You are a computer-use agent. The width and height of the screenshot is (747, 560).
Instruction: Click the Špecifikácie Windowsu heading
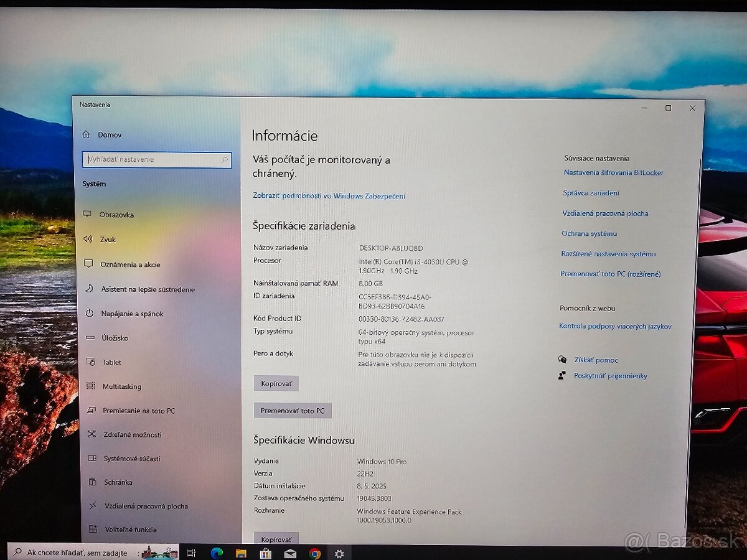click(304, 441)
